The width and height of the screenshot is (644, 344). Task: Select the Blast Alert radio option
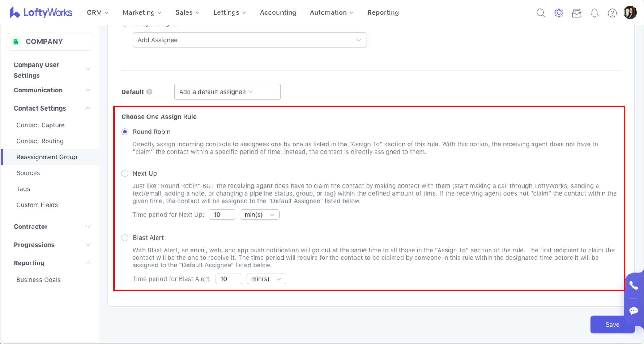click(x=125, y=237)
